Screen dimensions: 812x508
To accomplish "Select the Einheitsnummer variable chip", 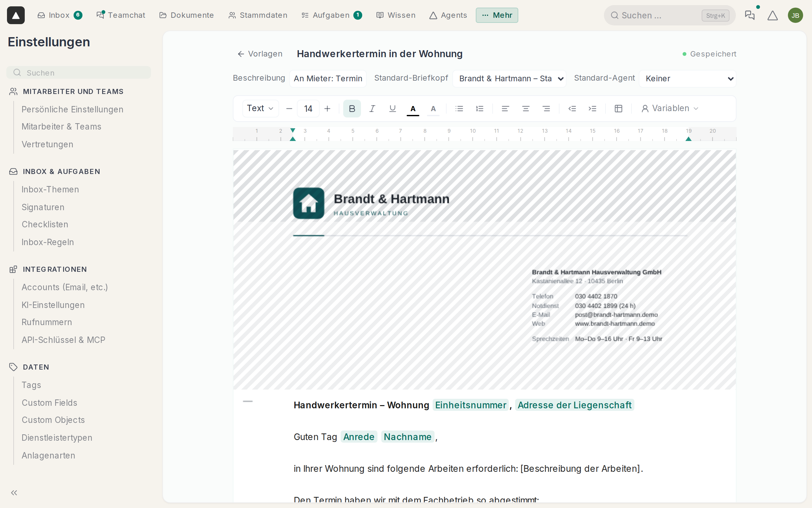I will pos(470,405).
